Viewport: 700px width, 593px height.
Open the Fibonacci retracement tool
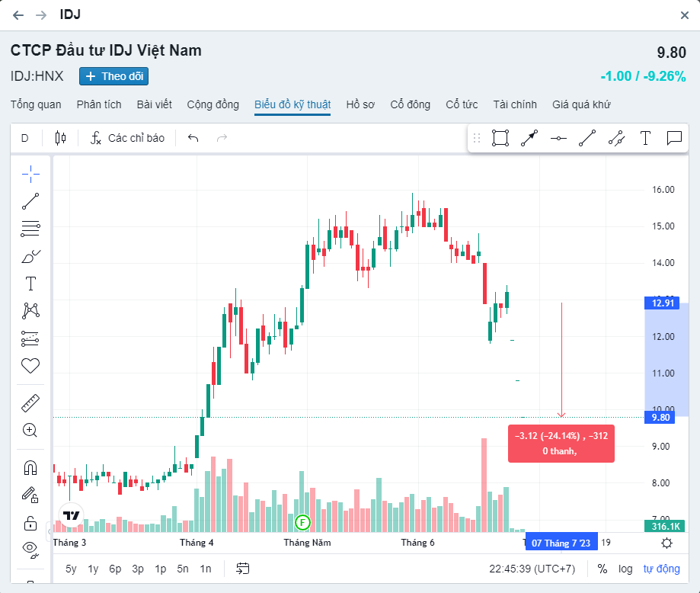pos(30,229)
